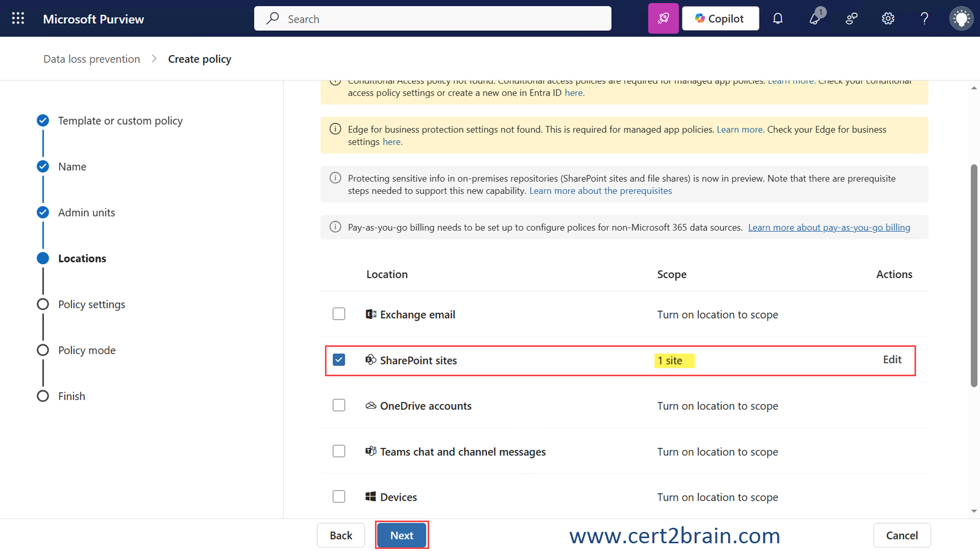Go to the Template or custom policy step
980x551 pixels.
click(120, 121)
